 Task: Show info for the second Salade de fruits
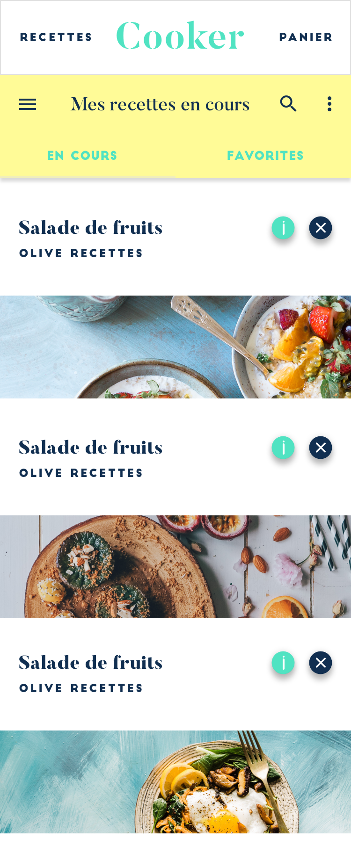pos(283,448)
